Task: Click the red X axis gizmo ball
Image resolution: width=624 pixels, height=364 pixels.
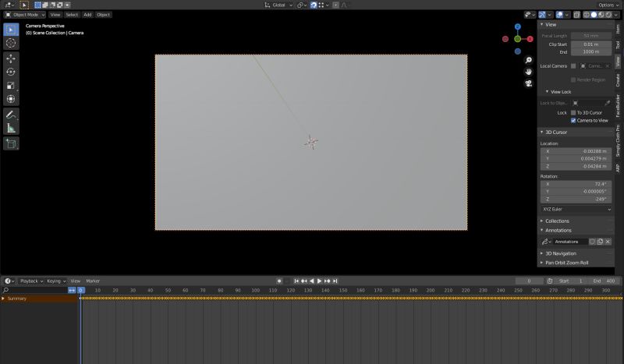Action: (530, 39)
